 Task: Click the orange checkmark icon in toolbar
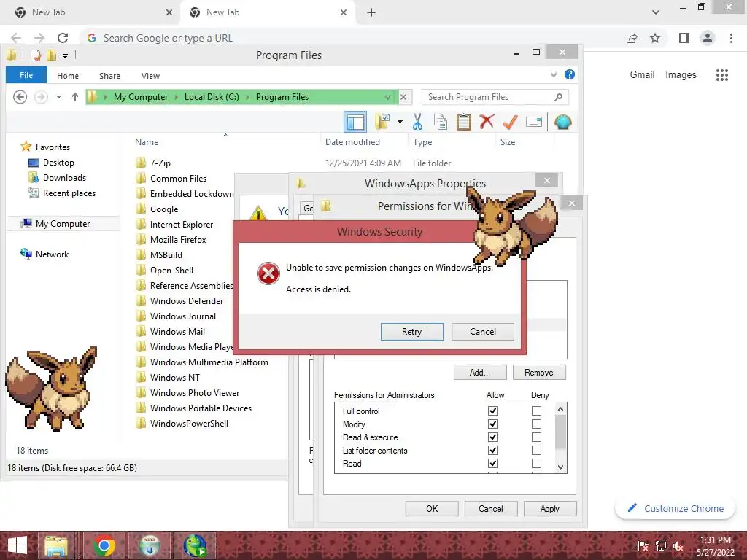[x=510, y=122]
